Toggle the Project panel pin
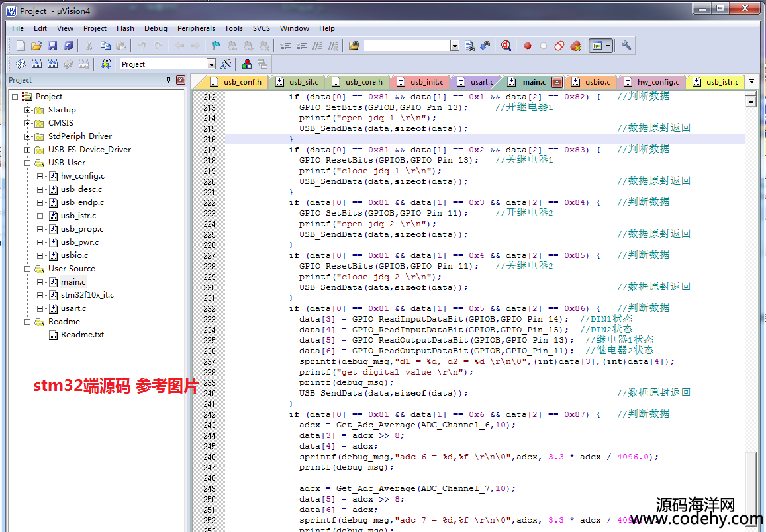The image size is (766, 532). point(168,80)
